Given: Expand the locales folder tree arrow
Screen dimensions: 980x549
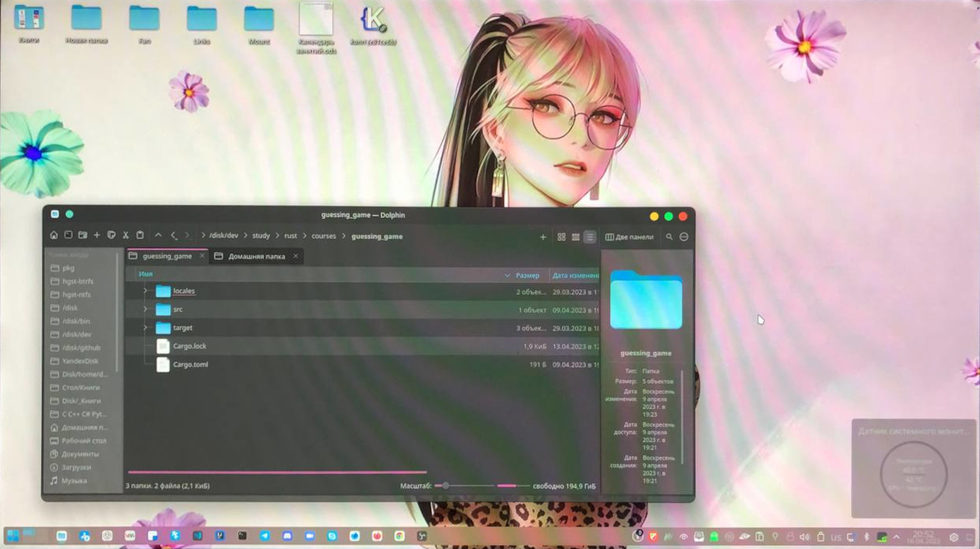Looking at the screenshot, I should (145, 291).
